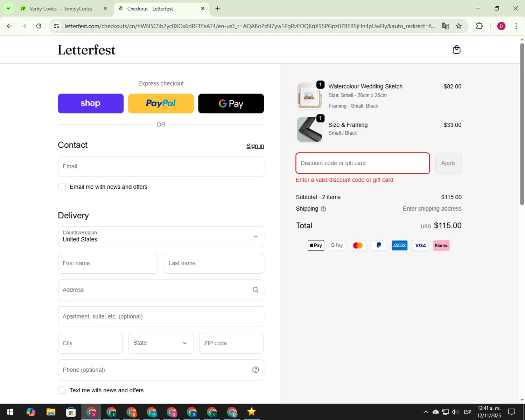Screen dimensions: 525x420
Task: Click the translate page icon
Action: pyautogui.click(x=445, y=26)
